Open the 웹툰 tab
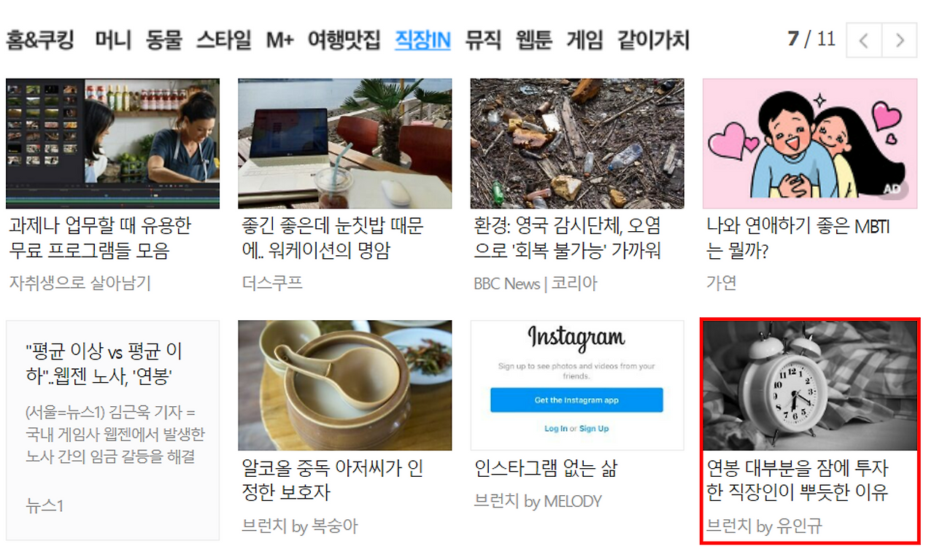The width and height of the screenshot is (934, 560). [533, 39]
